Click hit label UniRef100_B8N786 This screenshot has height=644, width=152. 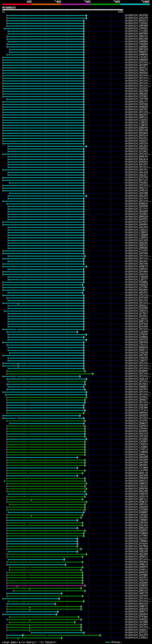pos(136,489)
